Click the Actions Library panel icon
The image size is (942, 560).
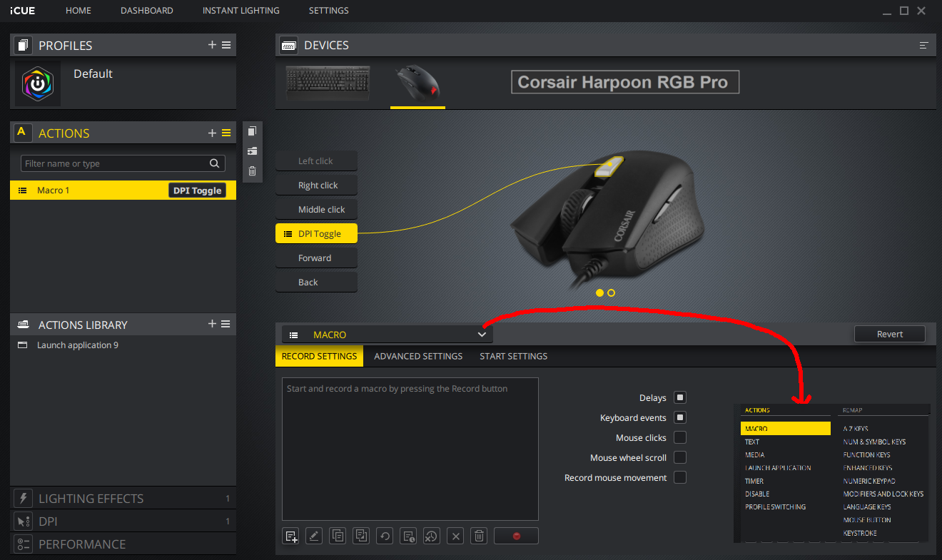(x=23, y=325)
